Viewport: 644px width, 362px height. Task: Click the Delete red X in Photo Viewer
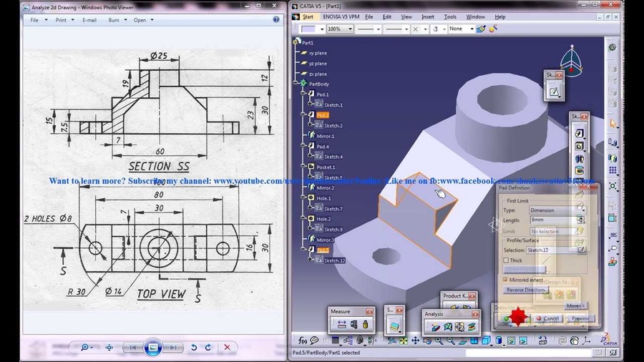tap(227, 348)
